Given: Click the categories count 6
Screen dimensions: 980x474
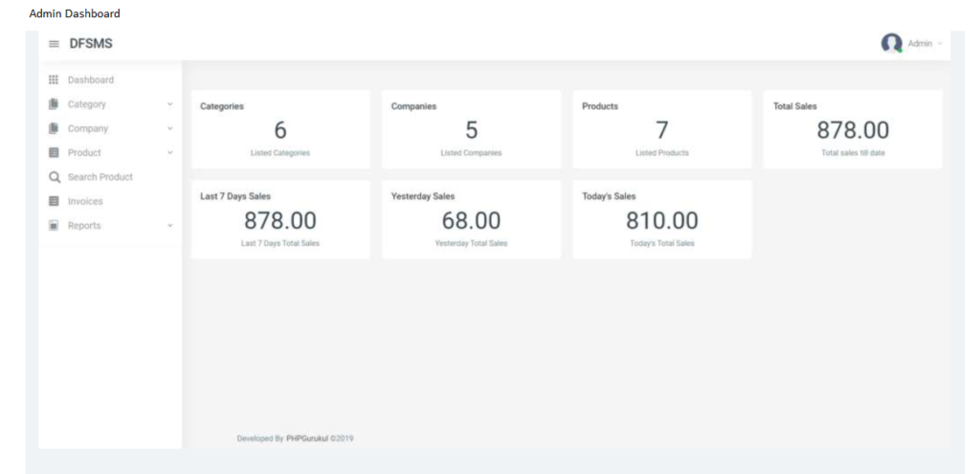Looking at the screenshot, I should 280,130.
